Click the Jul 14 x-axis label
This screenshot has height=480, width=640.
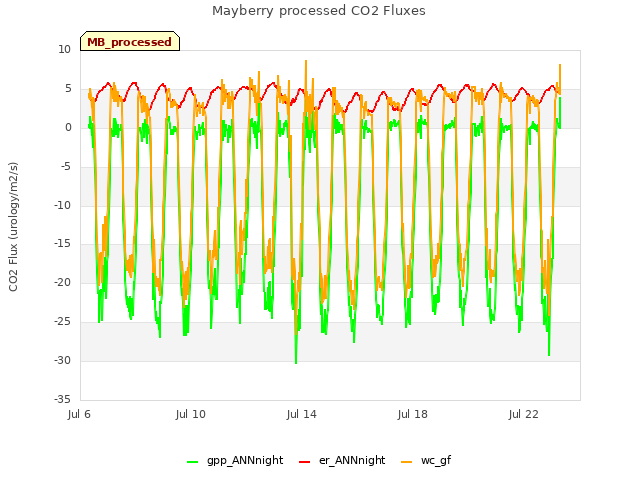click(302, 414)
